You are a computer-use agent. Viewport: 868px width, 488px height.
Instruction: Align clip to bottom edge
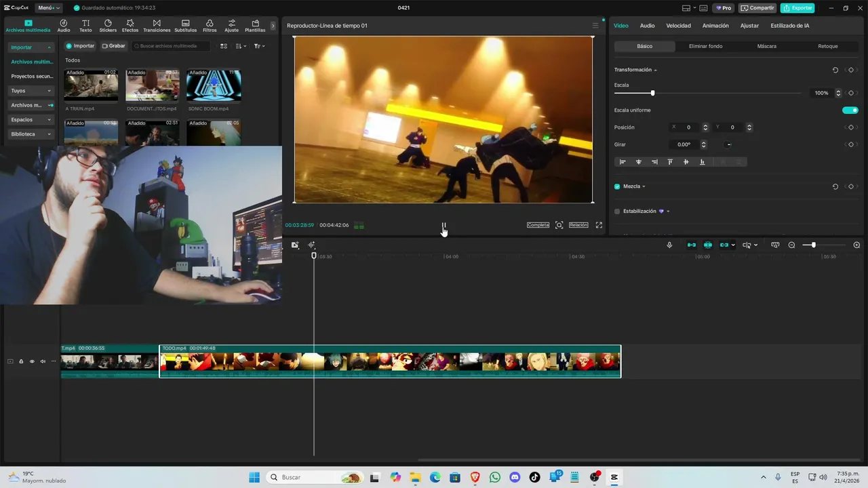(702, 162)
